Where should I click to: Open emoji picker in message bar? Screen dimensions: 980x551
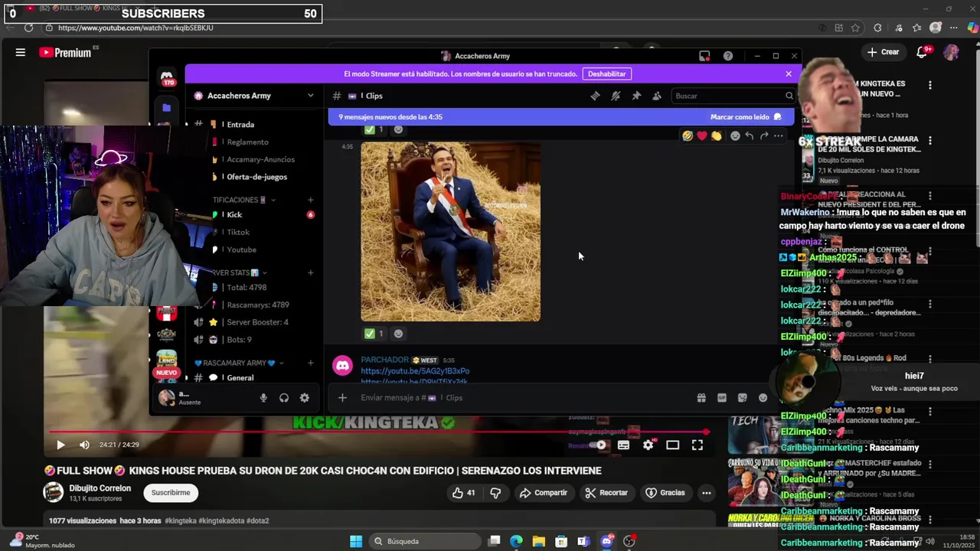[763, 398]
